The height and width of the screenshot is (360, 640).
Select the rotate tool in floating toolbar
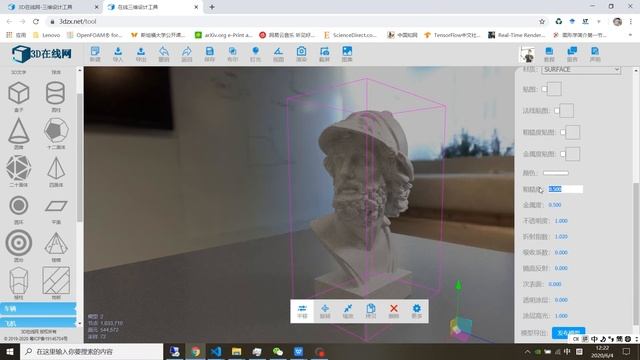325,311
